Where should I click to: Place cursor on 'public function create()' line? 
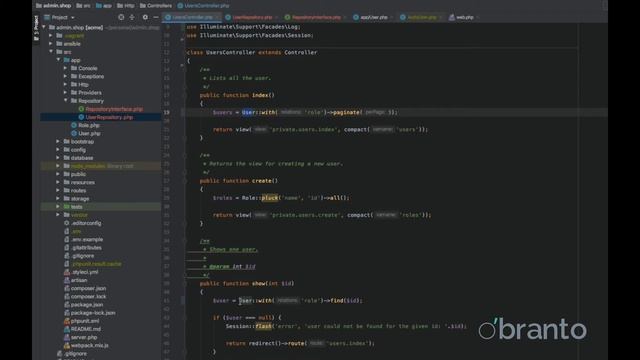click(239, 181)
